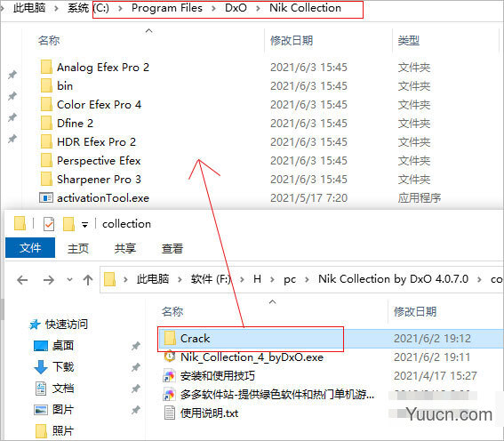Click Nik Collection by DxO 4.0.7.0 breadcrumb
This screenshot has height=441, width=504.
pyautogui.click(x=393, y=279)
